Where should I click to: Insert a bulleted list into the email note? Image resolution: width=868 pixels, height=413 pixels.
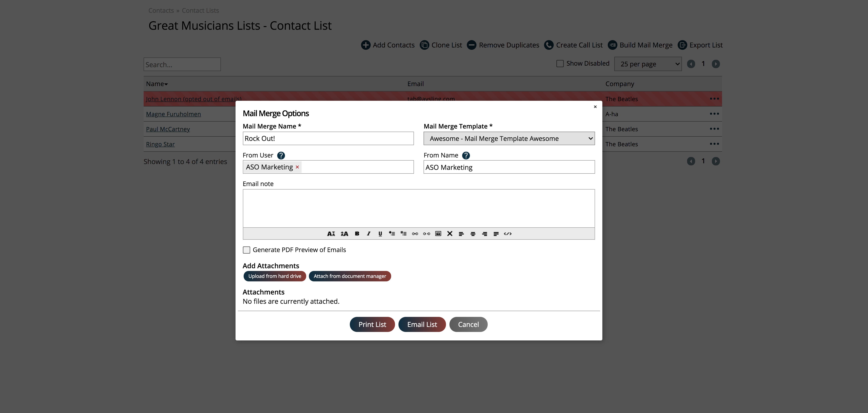392,234
